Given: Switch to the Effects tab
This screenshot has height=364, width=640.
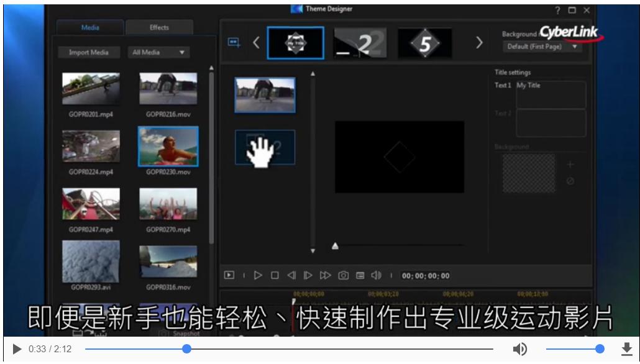Looking at the screenshot, I should pos(158,27).
